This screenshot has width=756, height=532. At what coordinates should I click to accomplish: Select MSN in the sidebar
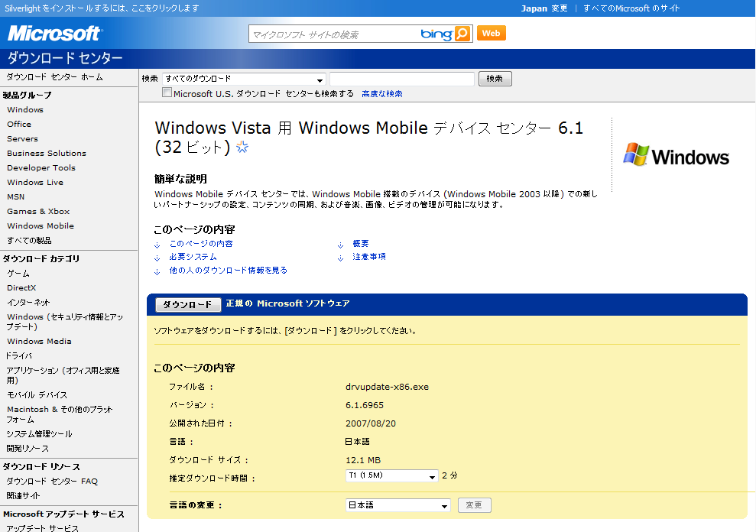[x=15, y=196]
